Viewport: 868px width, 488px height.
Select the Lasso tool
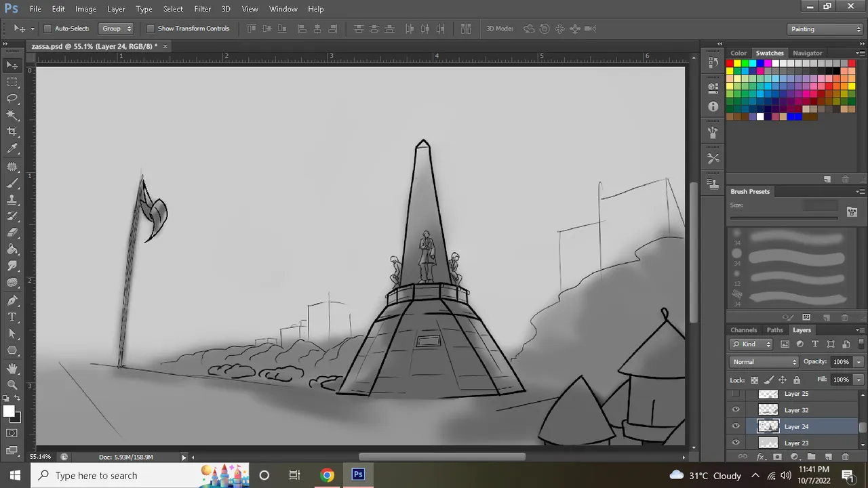[12, 99]
